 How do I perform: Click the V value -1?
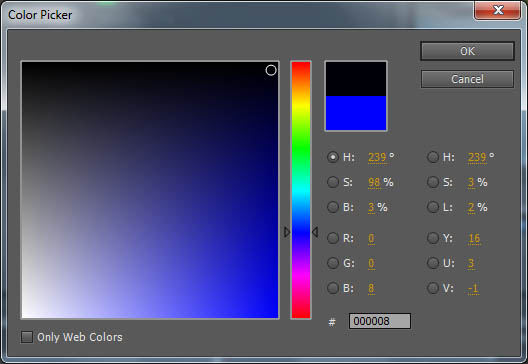click(473, 289)
